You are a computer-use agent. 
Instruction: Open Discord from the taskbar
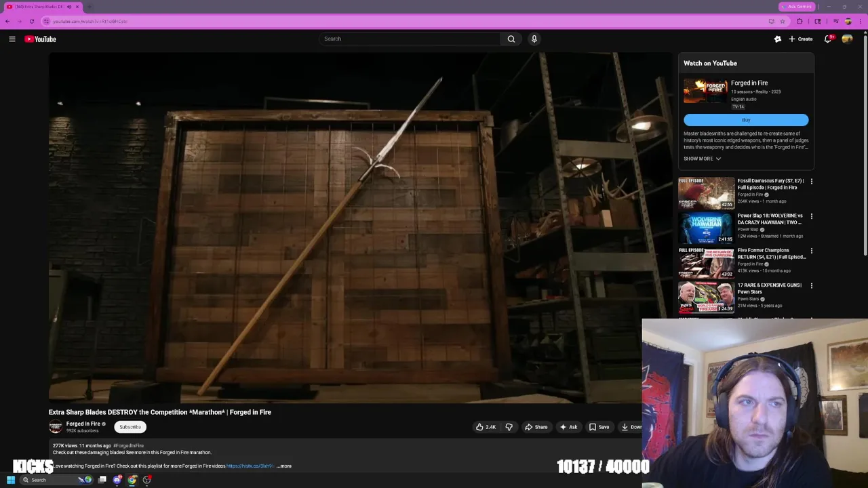(x=117, y=480)
